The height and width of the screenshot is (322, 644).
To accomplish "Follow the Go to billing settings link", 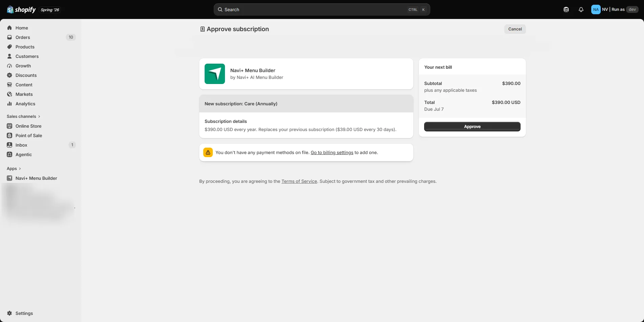I will point(332,153).
